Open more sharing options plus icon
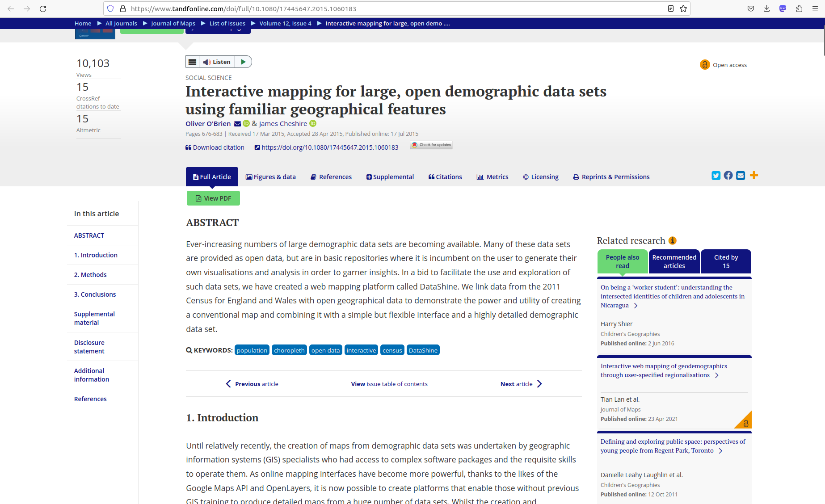Screen dimensions: 825x504 754,176
